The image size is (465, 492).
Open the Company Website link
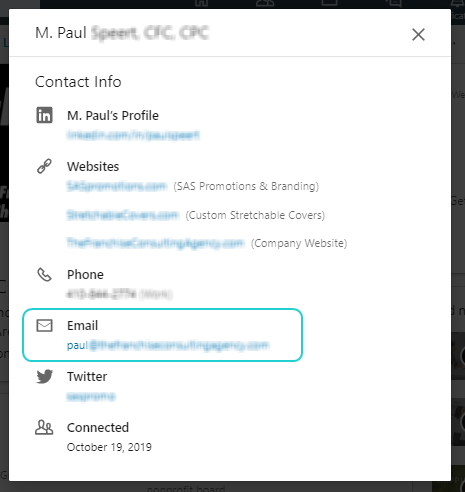(x=155, y=243)
